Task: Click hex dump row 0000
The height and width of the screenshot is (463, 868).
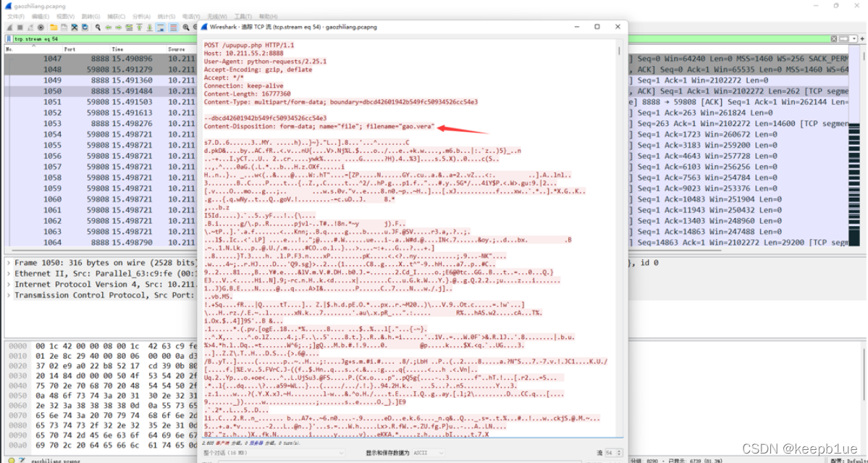Action: [101, 345]
